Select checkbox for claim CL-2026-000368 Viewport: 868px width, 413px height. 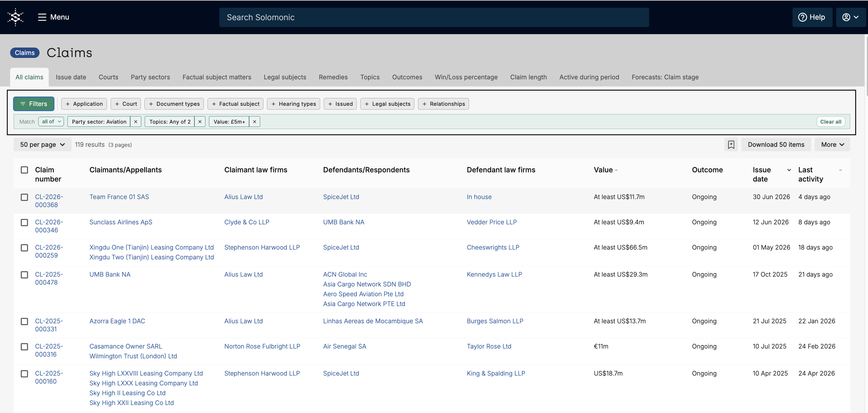24,197
